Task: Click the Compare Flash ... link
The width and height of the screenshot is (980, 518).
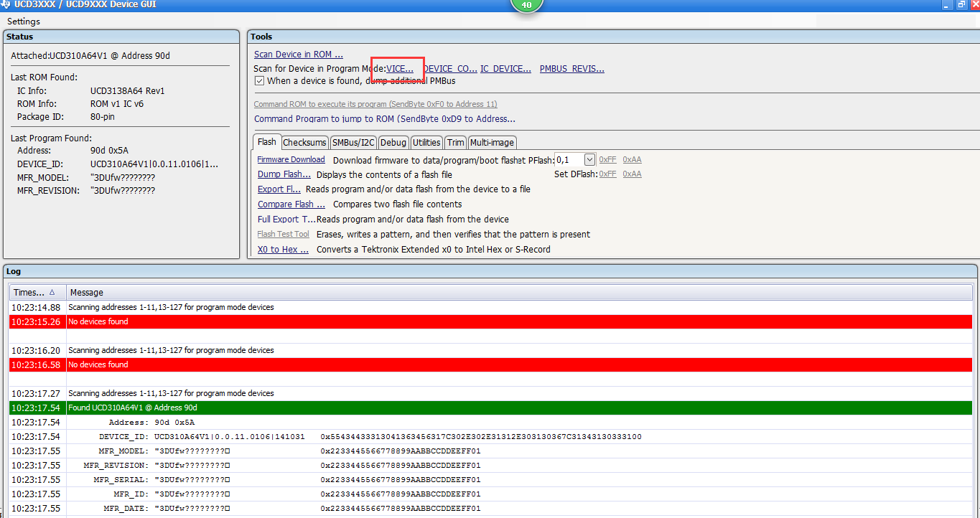Action: (291, 204)
